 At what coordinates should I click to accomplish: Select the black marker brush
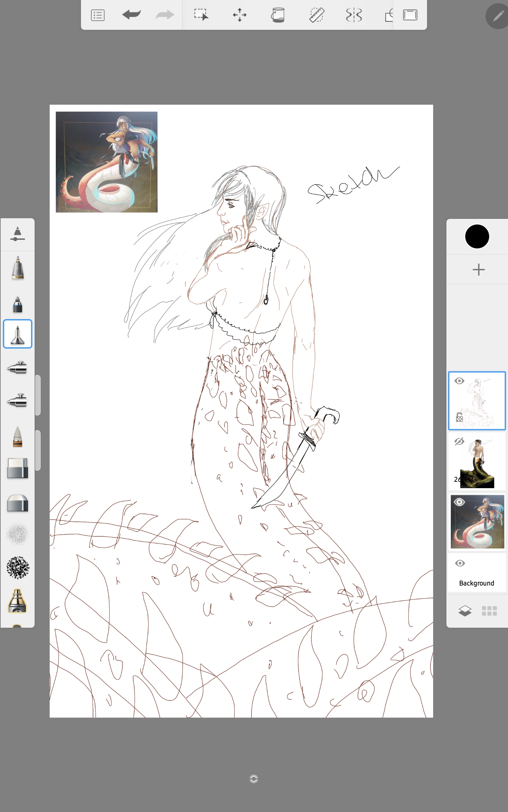click(x=17, y=304)
